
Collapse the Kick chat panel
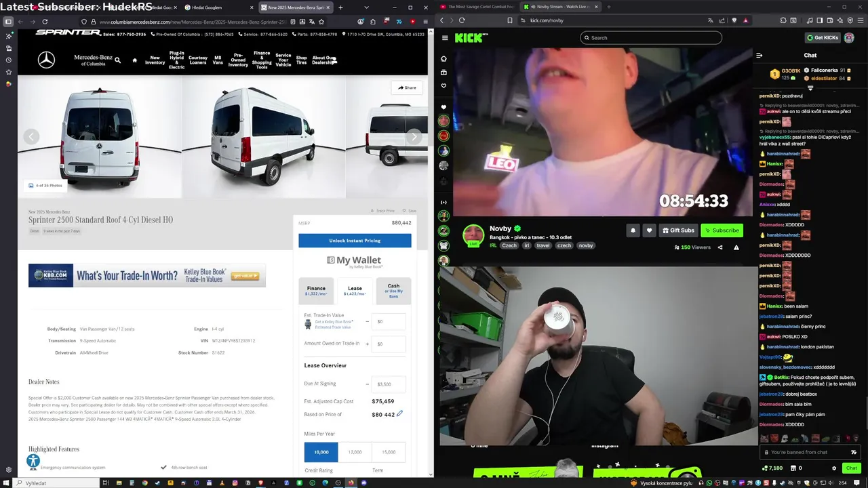(x=759, y=55)
